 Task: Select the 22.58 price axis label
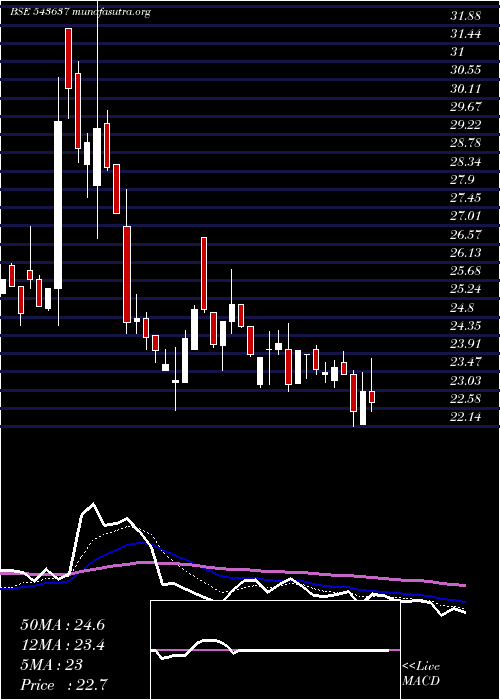click(466, 398)
